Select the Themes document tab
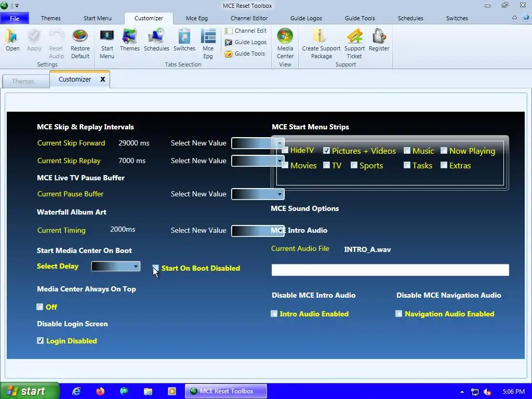This screenshot has height=399, width=532. point(26,82)
